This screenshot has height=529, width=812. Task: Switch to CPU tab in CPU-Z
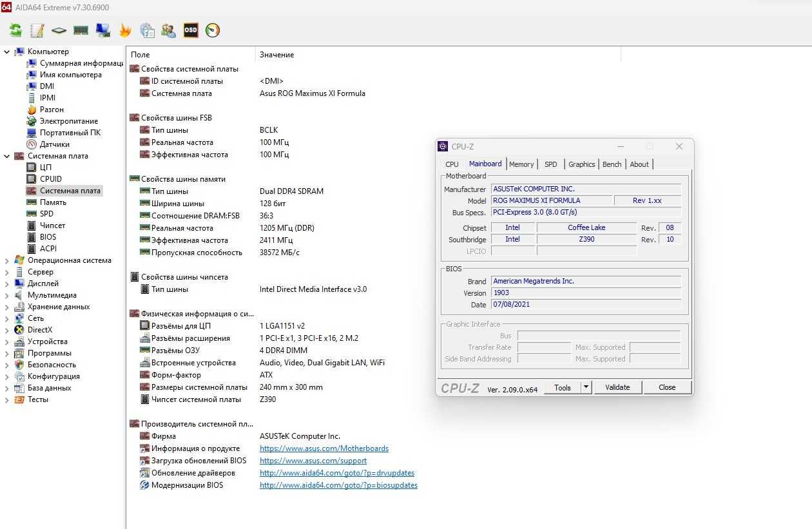pos(452,164)
